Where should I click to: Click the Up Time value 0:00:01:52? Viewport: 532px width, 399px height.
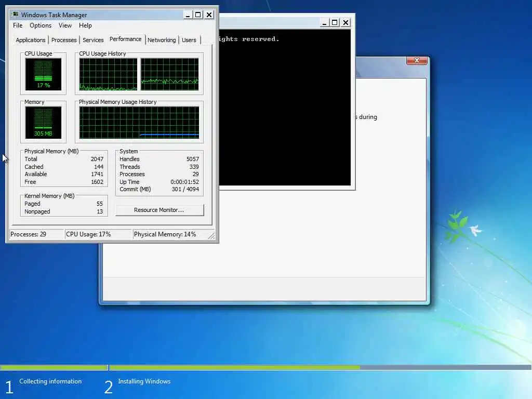[184, 182]
